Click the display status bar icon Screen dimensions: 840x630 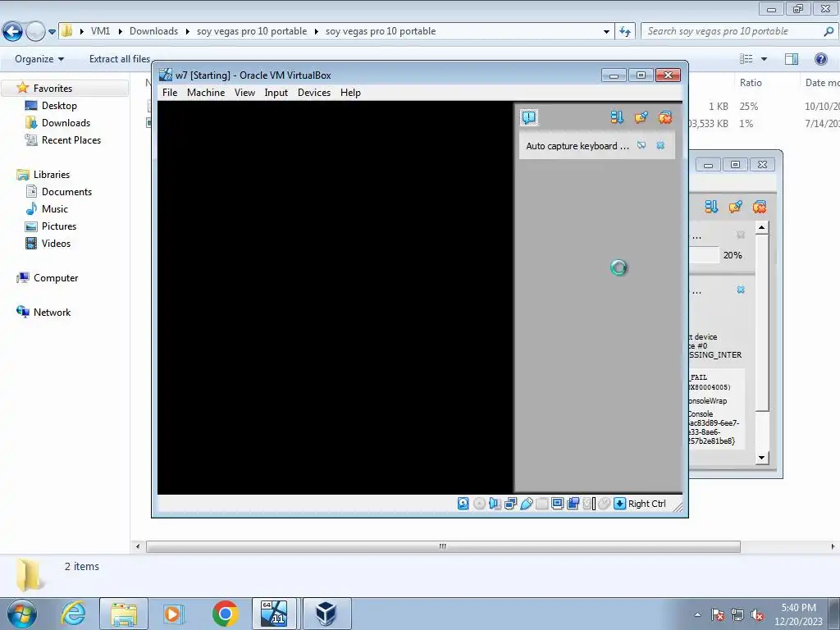[x=557, y=504]
